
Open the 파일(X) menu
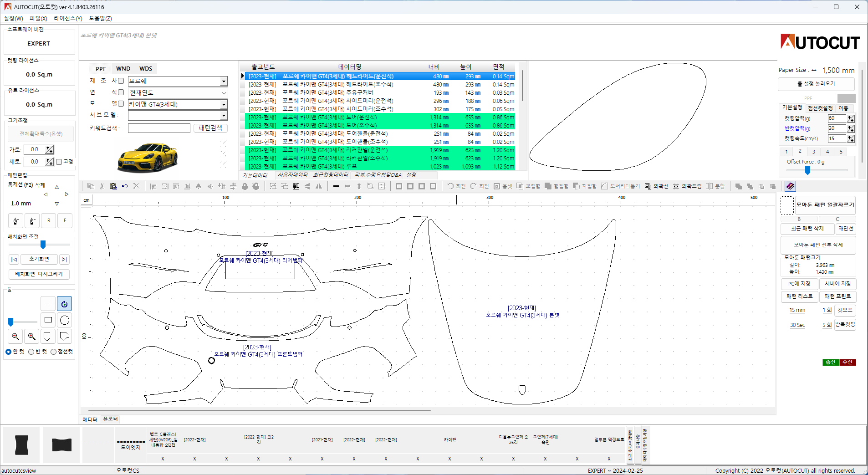38,18
